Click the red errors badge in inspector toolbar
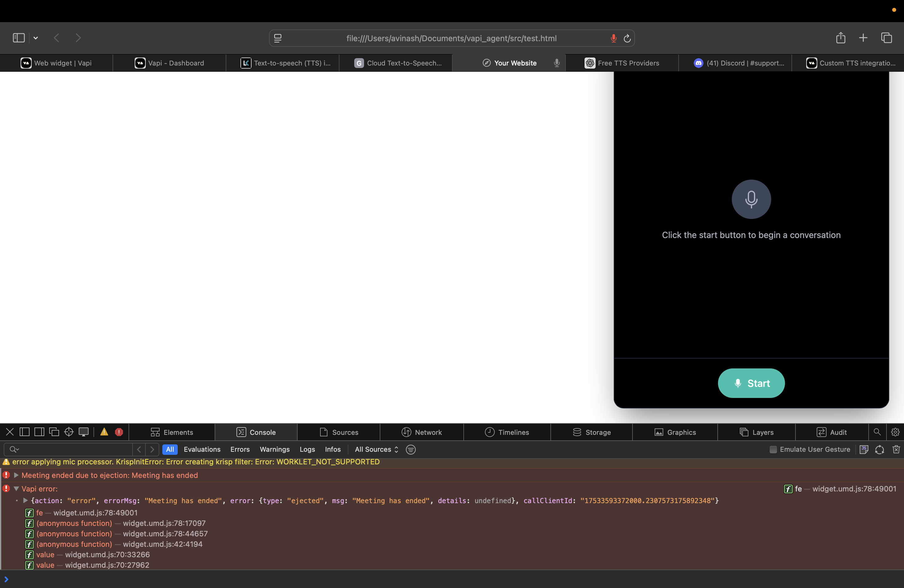 point(119,432)
